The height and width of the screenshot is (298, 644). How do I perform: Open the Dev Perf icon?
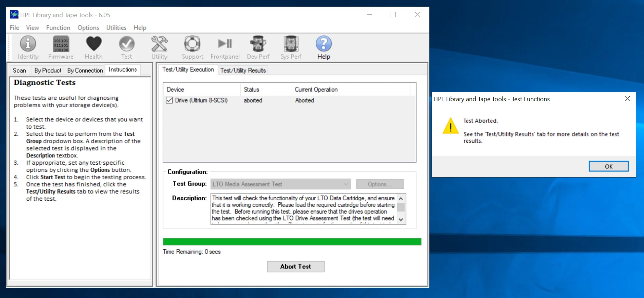click(x=258, y=48)
